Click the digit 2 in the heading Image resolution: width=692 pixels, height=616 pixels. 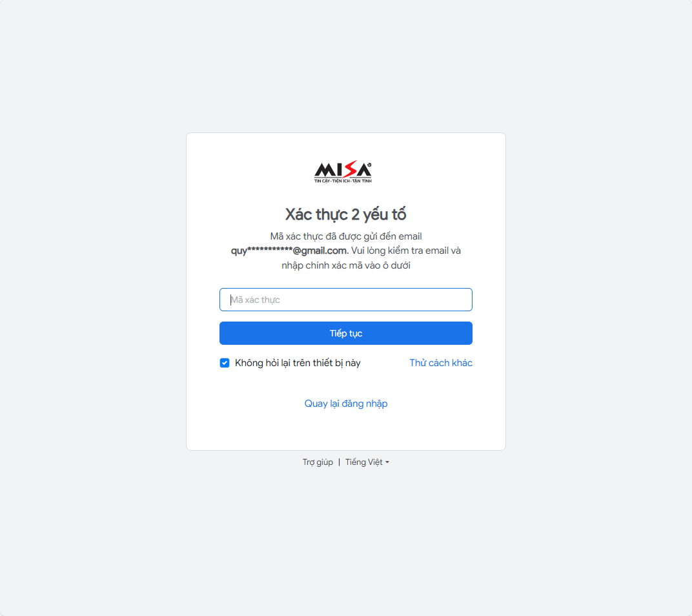[x=355, y=214]
